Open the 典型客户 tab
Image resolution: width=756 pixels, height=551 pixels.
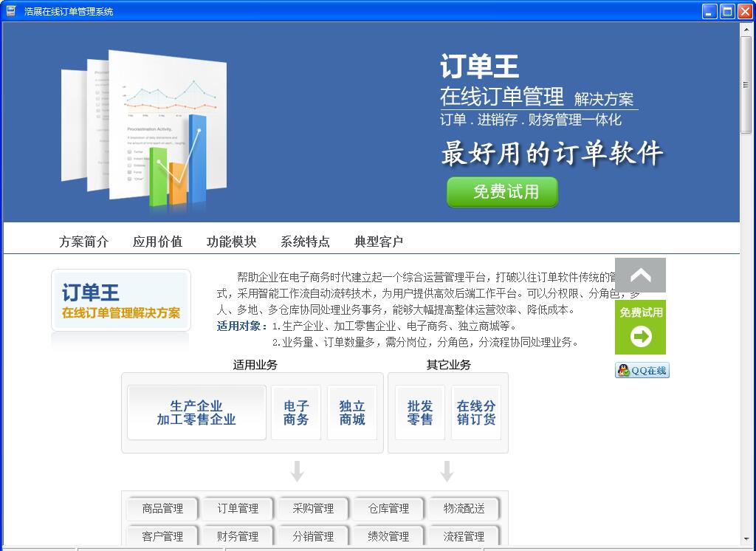coord(379,242)
